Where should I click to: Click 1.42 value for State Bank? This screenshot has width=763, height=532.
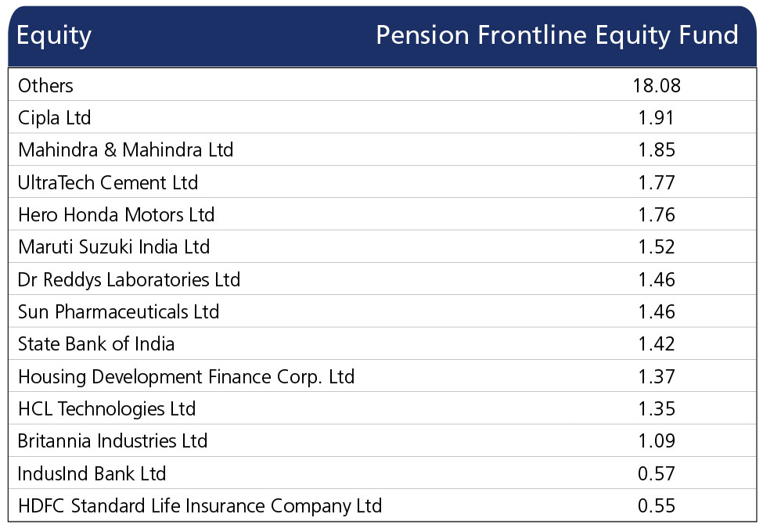pyautogui.click(x=657, y=343)
